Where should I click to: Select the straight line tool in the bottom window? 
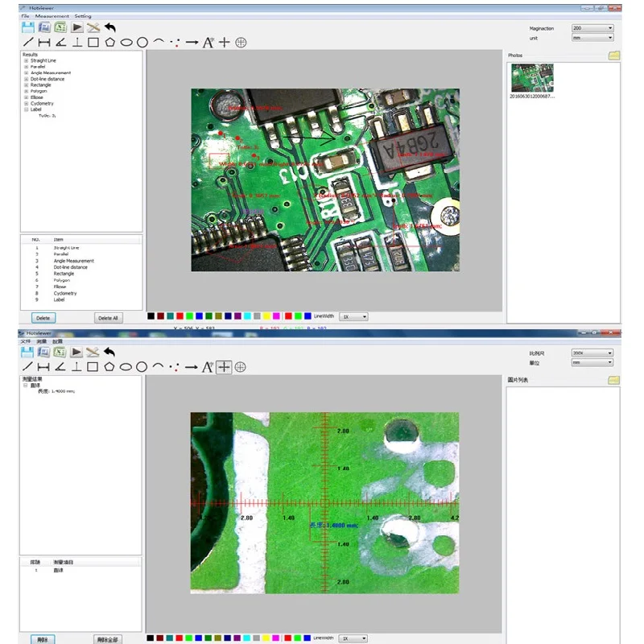(x=27, y=366)
